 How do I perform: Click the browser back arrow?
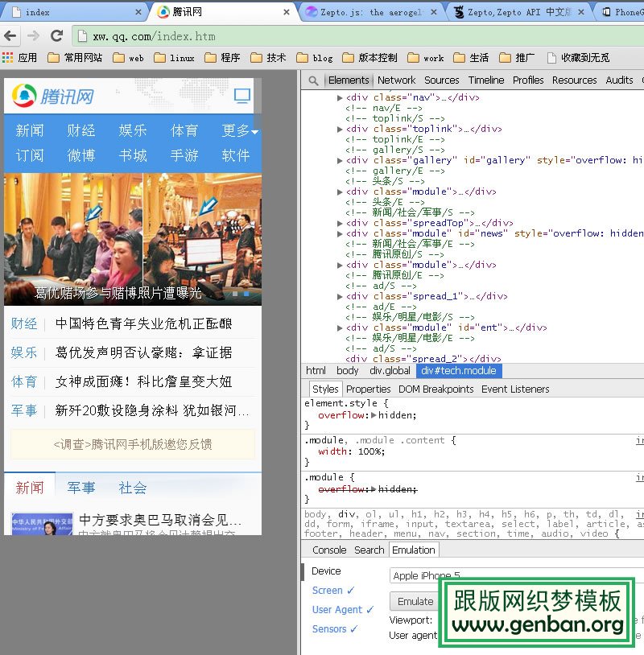pyautogui.click(x=10, y=36)
